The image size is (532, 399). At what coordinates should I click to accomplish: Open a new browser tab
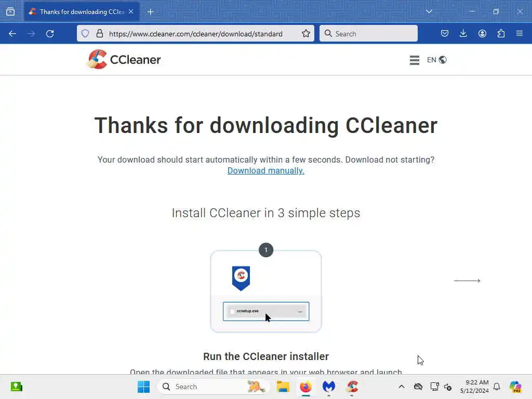[x=150, y=12]
